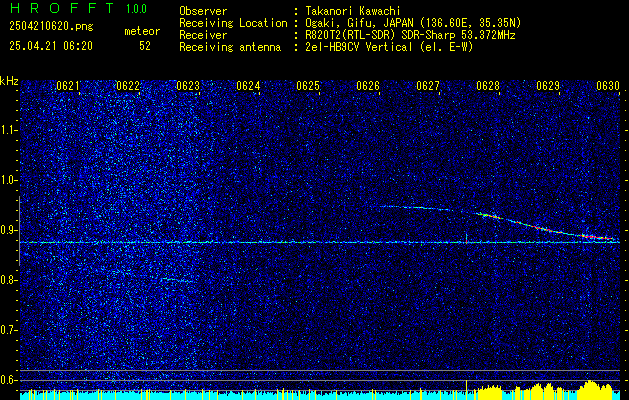Click the short meteor echo near 0.8 kHz
Viewport: 629px width, 400px height.
(177, 280)
